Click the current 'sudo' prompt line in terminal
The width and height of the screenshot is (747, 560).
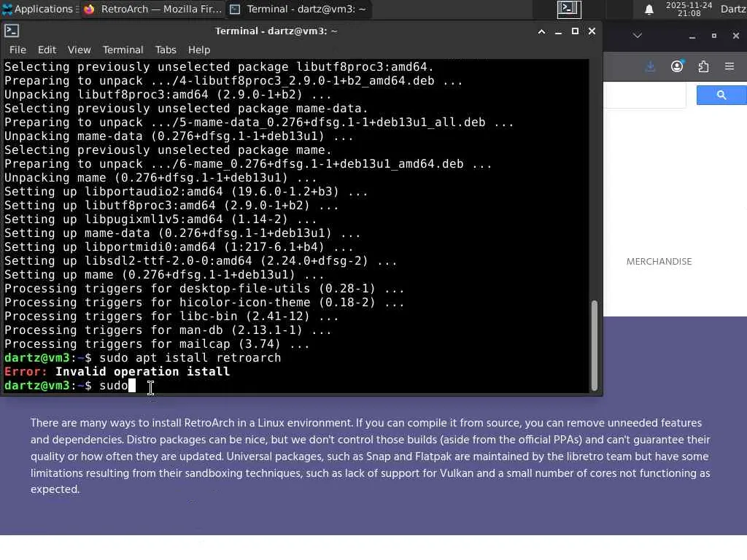coord(70,385)
